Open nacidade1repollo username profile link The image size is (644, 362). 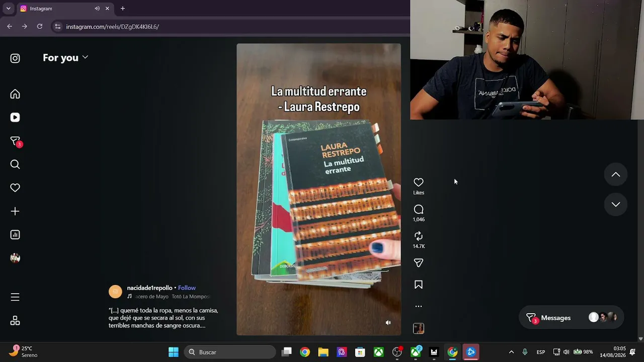pyautogui.click(x=149, y=288)
